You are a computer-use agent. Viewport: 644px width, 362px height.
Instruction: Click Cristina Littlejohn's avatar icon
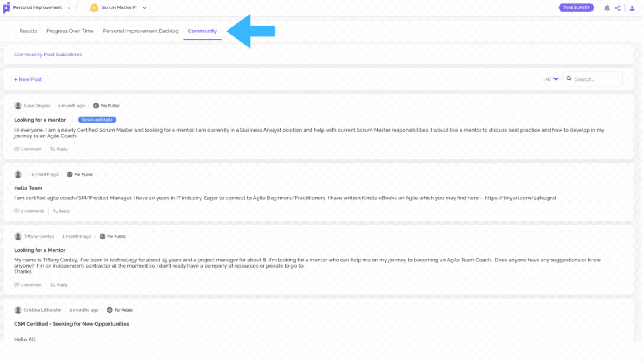tap(18, 310)
